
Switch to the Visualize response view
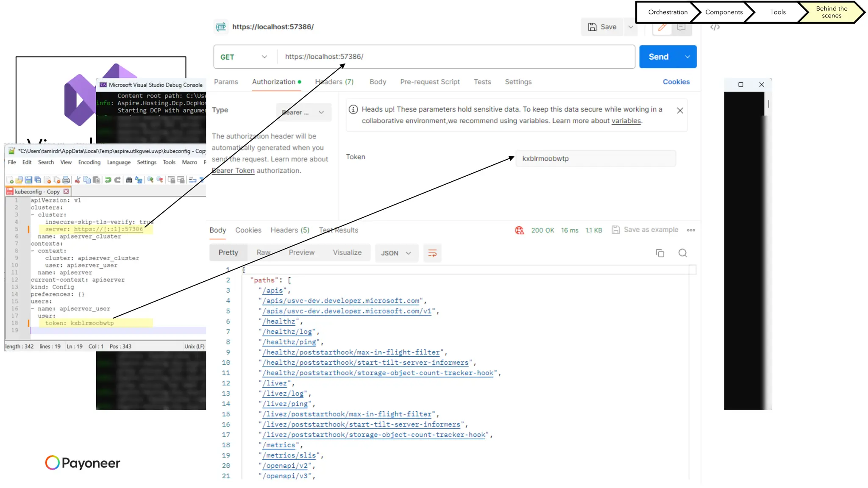(x=347, y=252)
